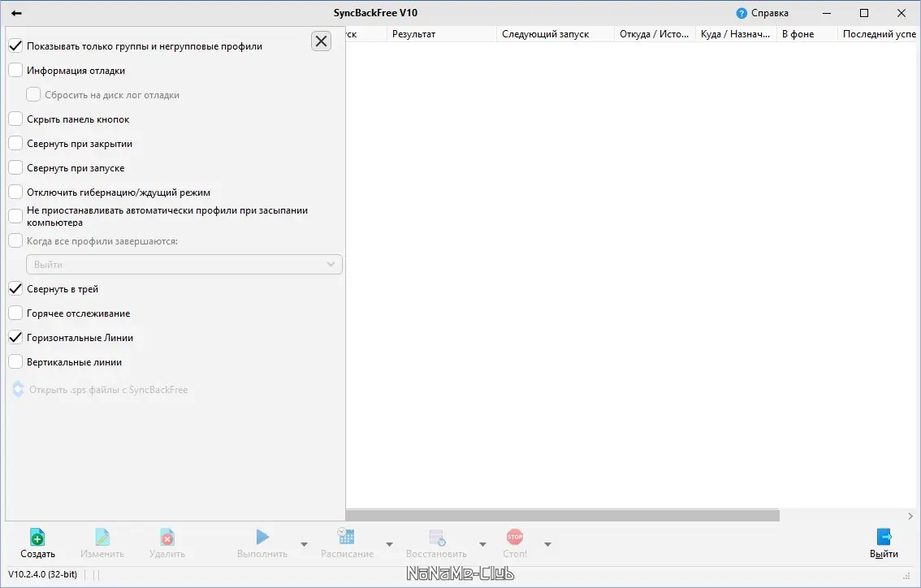Minimize the SyncBackFree window

tap(827, 13)
